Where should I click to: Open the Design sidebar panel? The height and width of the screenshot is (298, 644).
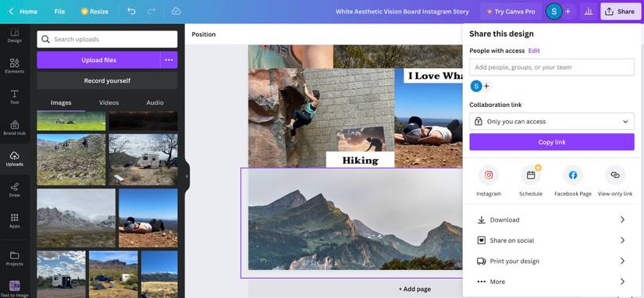click(14, 35)
